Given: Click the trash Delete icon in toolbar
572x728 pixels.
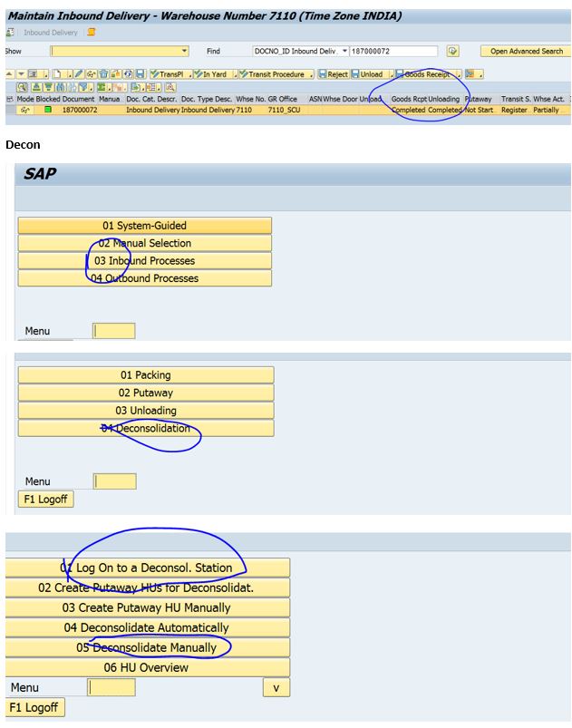Looking at the screenshot, I should tap(103, 74).
